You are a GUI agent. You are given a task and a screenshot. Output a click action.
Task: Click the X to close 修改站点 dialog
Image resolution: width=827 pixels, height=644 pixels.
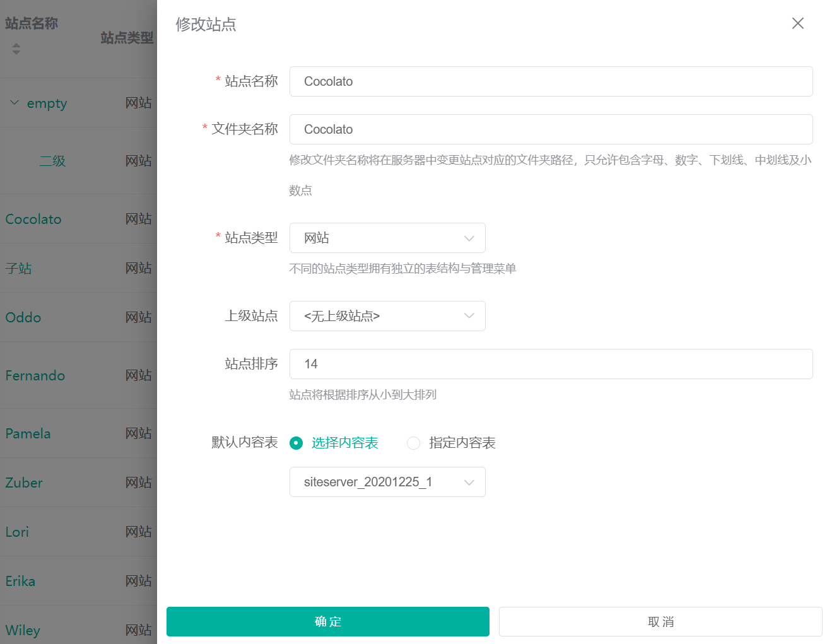tap(797, 23)
